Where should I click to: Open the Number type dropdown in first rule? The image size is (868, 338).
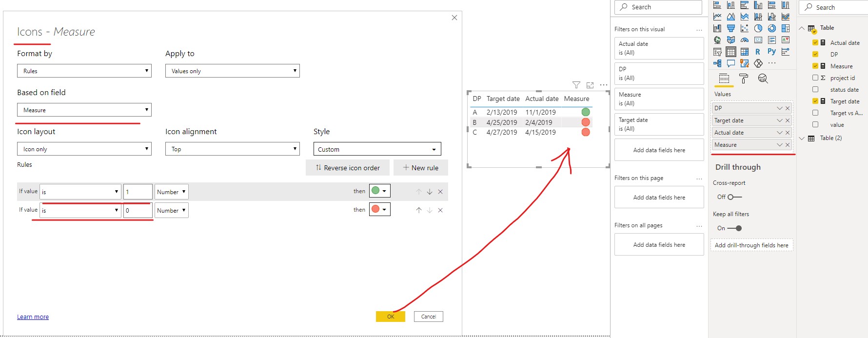point(171,192)
